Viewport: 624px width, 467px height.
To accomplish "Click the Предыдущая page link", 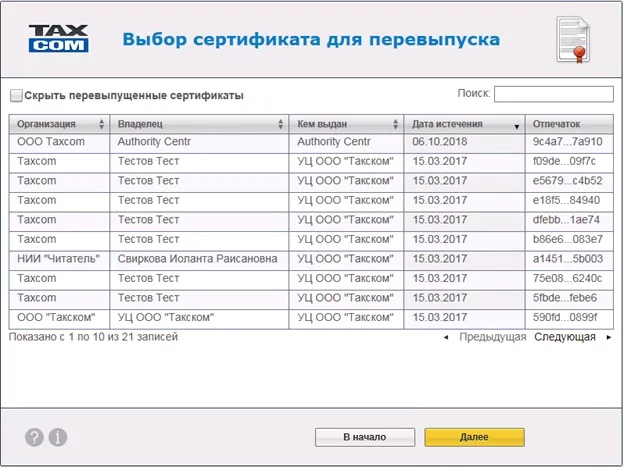I will (x=493, y=337).
